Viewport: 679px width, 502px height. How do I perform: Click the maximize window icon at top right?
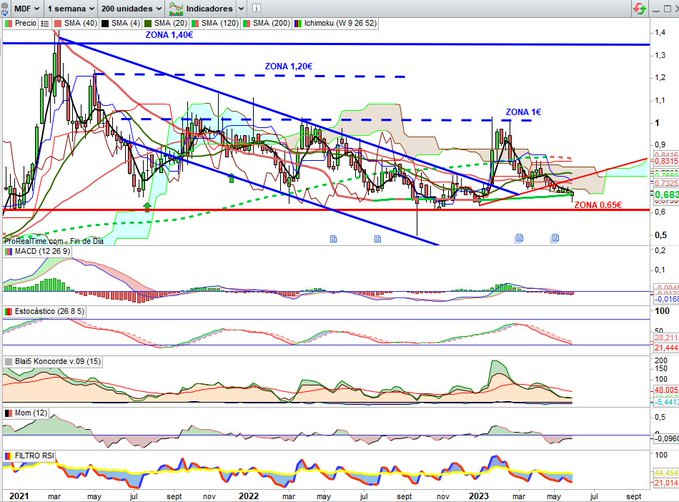pos(667,8)
